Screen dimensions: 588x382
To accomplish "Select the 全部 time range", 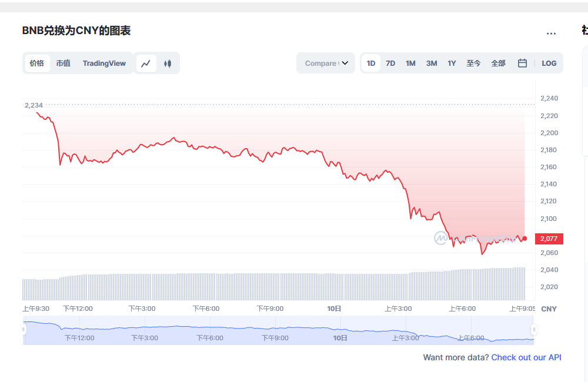I will point(499,63).
